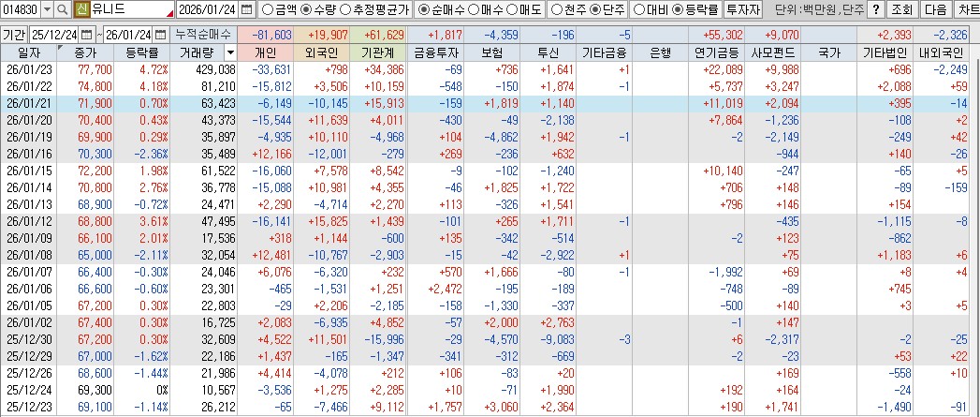Click the 연기금등 column header
980x417 pixels.
(716, 53)
